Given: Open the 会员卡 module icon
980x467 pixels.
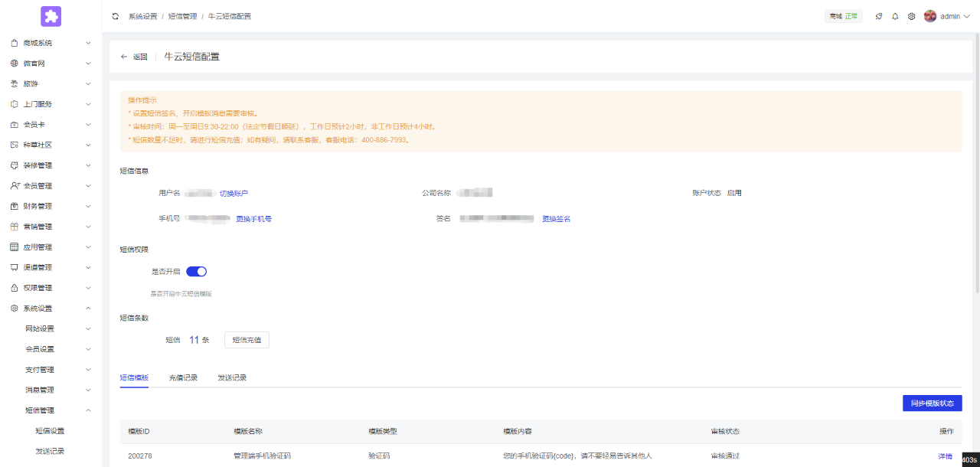Looking at the screenshot, I should pos(13,124).
